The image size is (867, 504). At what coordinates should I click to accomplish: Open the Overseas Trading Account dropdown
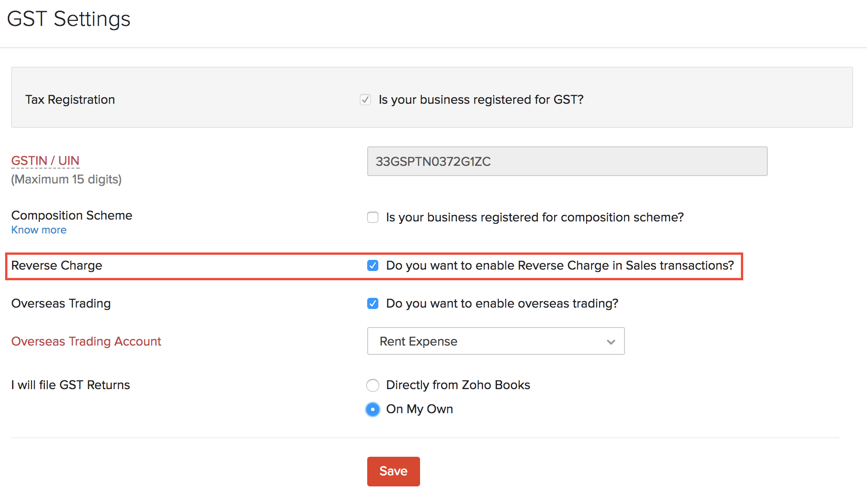point(496,341)
